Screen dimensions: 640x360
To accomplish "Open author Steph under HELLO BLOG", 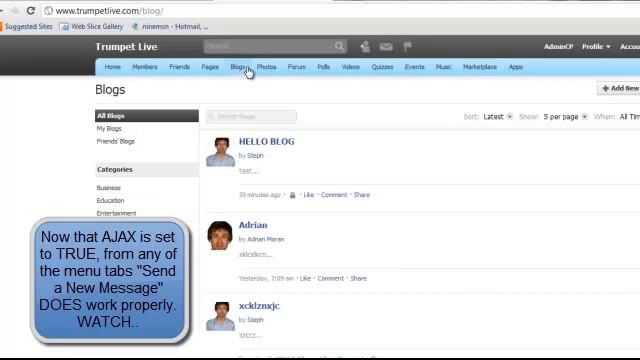I will click(x=255, y=156).
